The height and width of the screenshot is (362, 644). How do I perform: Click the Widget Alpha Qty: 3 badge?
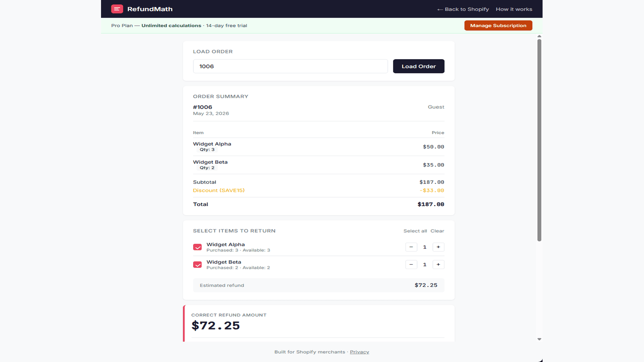[x=207, y=150]
